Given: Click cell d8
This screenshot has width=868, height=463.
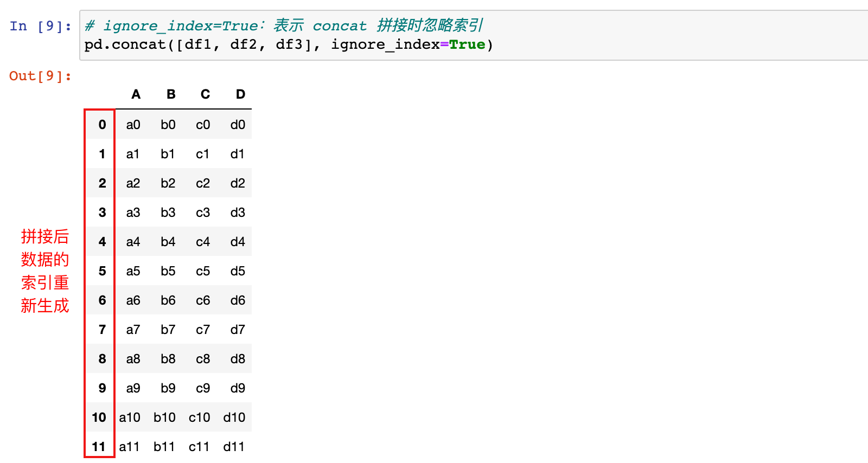Looking at the screenshot, I should [238, 359].
